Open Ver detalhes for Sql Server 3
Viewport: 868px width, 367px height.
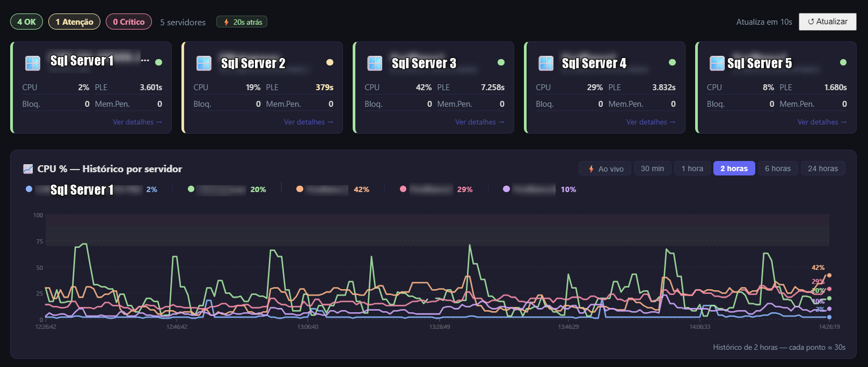pos(480,122)
